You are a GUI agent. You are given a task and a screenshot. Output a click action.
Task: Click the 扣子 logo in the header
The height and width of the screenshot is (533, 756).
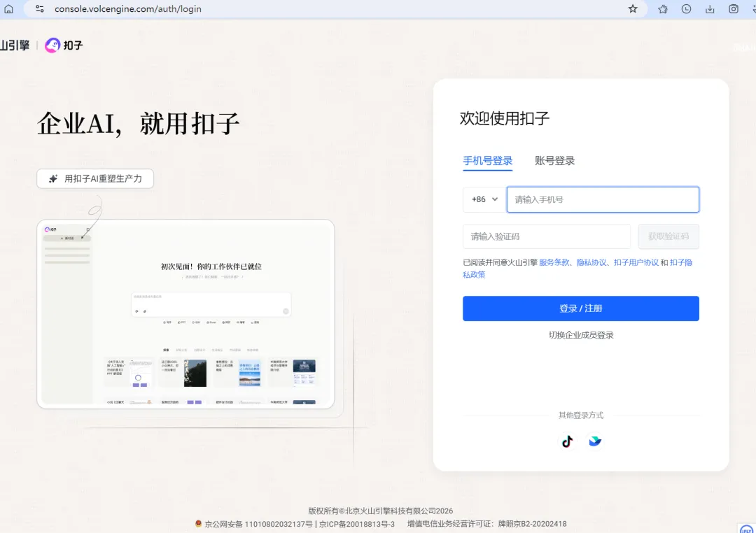(64, 45)
